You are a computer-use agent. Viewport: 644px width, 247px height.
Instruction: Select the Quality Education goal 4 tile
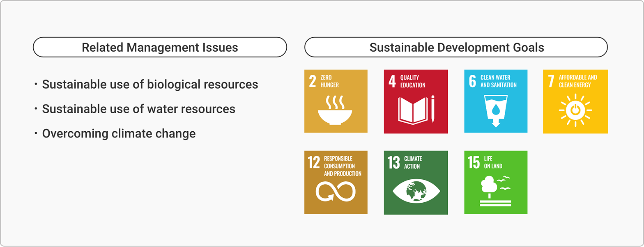tap(416, 101)
